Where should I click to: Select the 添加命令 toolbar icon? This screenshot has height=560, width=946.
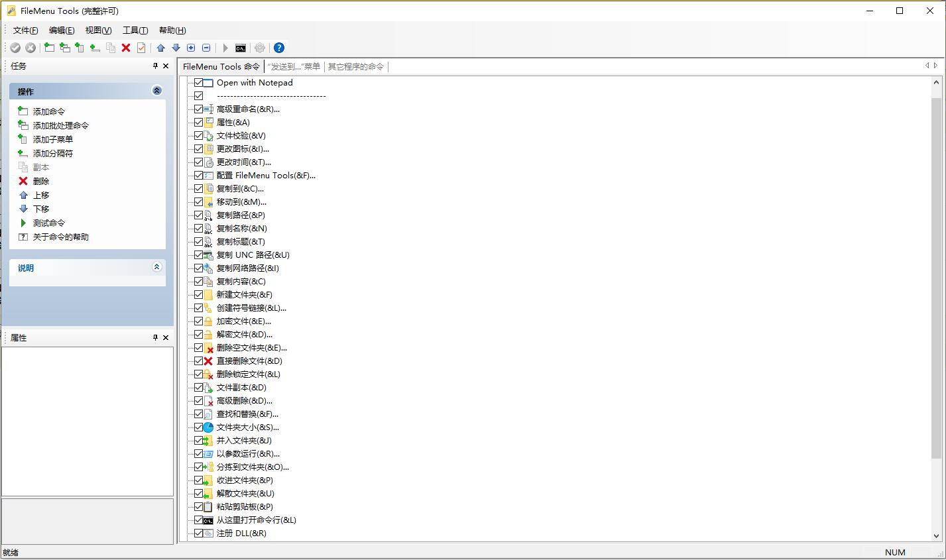coord(49,47)
